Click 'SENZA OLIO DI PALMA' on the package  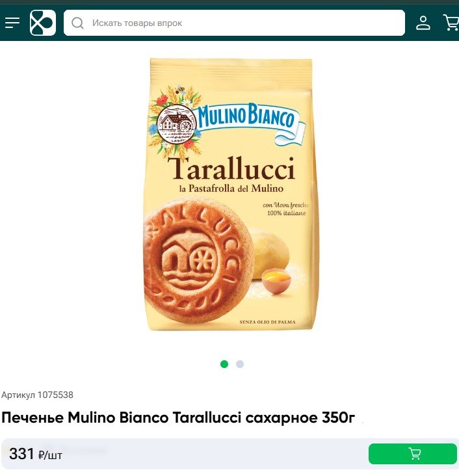coord(267,322)
